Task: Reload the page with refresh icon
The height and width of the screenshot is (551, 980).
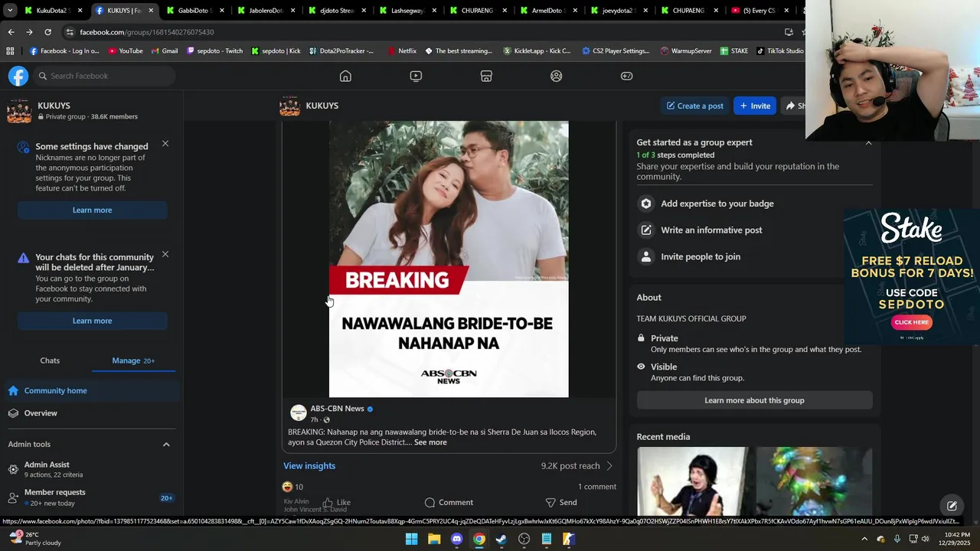Action: click(x=47, y=32)
